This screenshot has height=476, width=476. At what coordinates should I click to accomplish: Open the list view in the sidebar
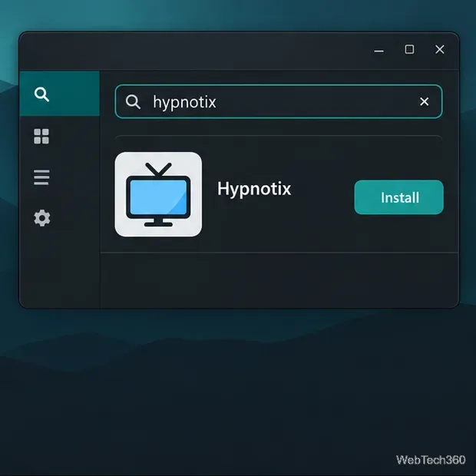click(x=41, y=177)
